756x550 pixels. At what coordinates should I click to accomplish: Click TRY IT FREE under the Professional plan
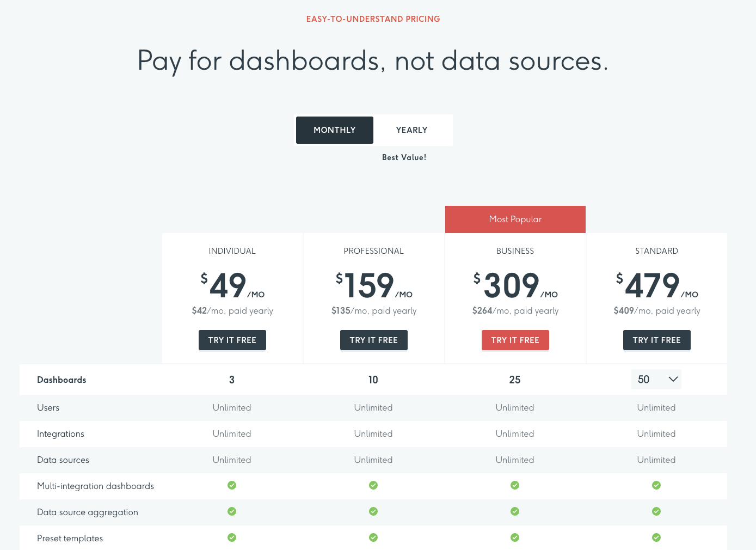tap(373, 340)
